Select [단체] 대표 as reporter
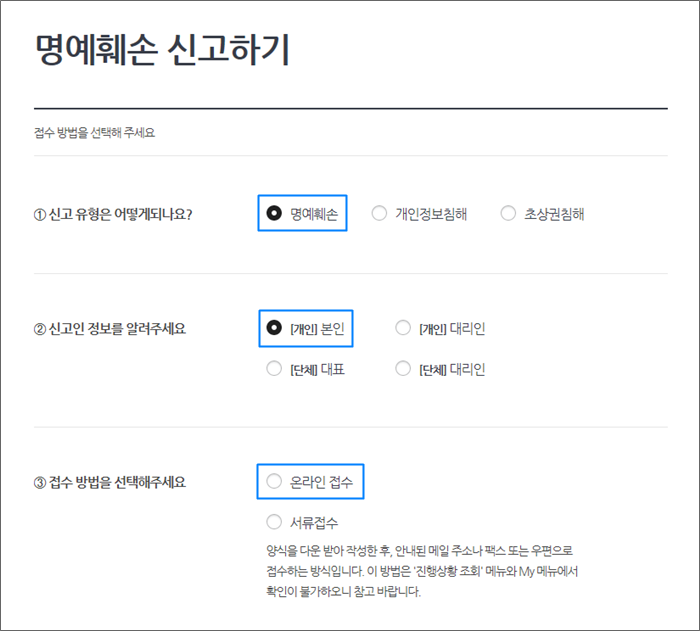 click(274, 368)
